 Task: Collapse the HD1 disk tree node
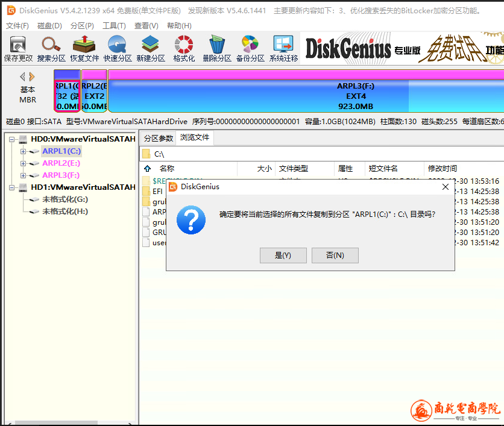pyautogui.click(x=12, y=187)
